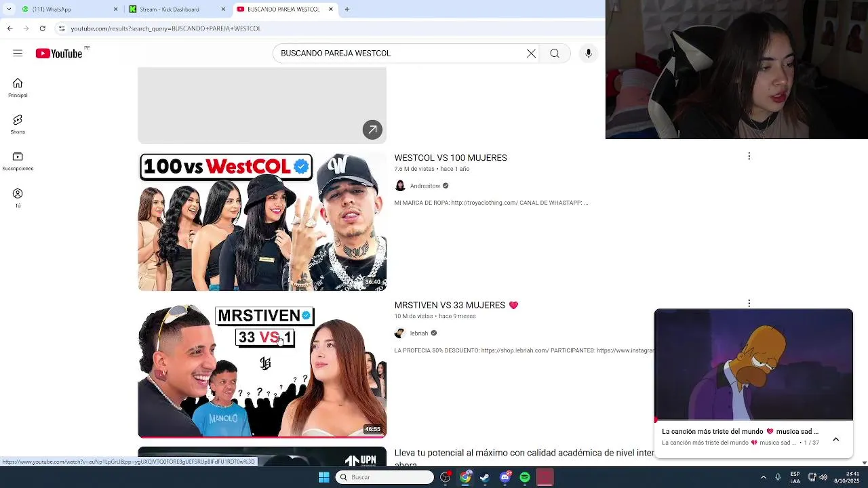Show hidden system tray icons
The height and width of the screenshot is (488, 868).
click(763, 477)
